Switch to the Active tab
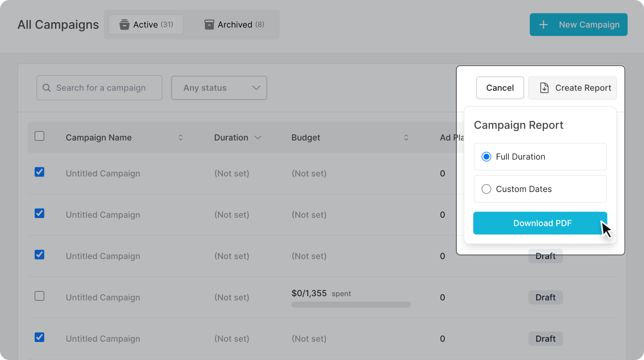Viewport: 644px width, 360px height. (146, 25)
